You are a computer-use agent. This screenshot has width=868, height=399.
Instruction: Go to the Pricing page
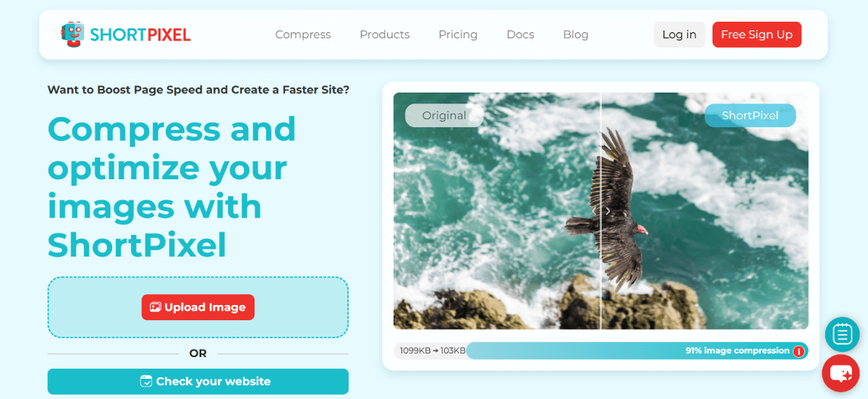(458, 35)
